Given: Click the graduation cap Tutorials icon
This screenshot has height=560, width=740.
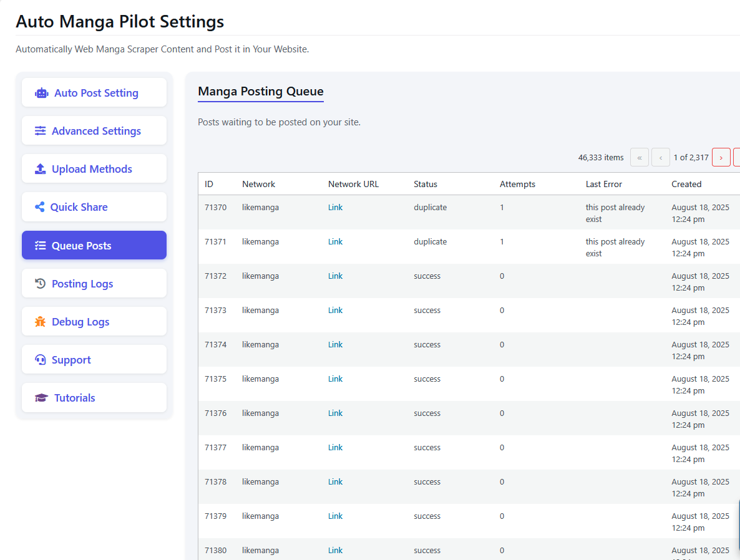Looking at the screenshot, I should 42,398.
